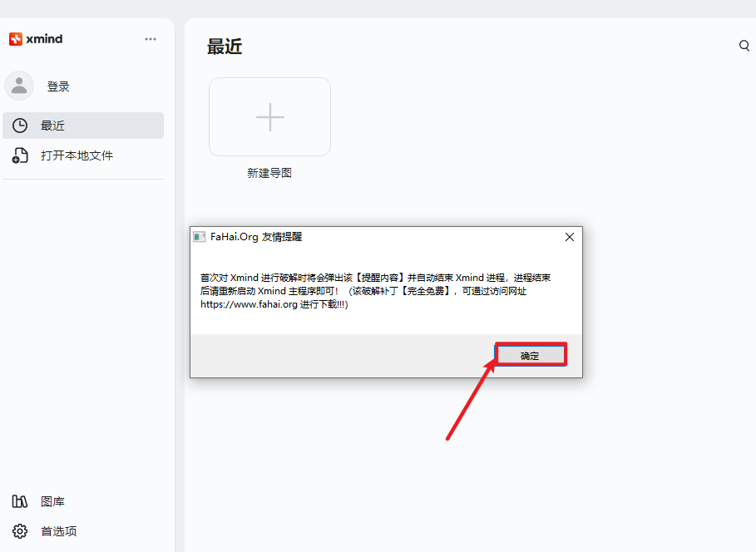Click the search magnifier icon
The height and width of the screenshot is (552, 756).
point(744,46)
